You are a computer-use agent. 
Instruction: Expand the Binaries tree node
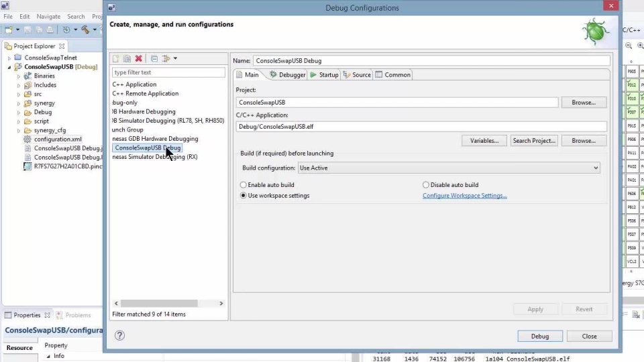(x=18, y=76)
